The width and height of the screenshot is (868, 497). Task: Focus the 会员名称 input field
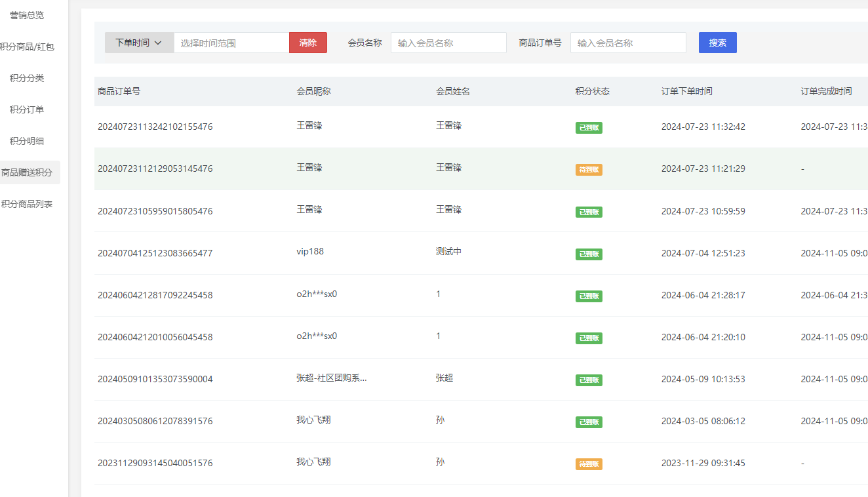tap(448, 43)
